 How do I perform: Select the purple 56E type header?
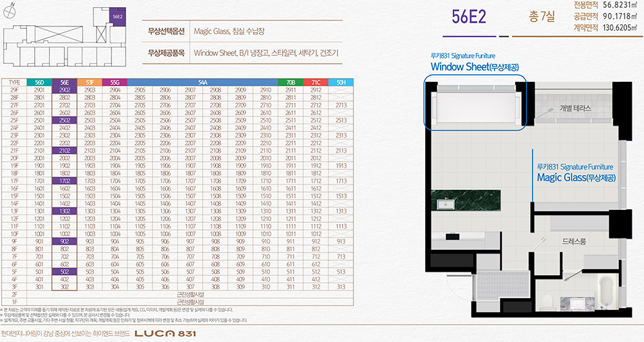click(64, 82)
